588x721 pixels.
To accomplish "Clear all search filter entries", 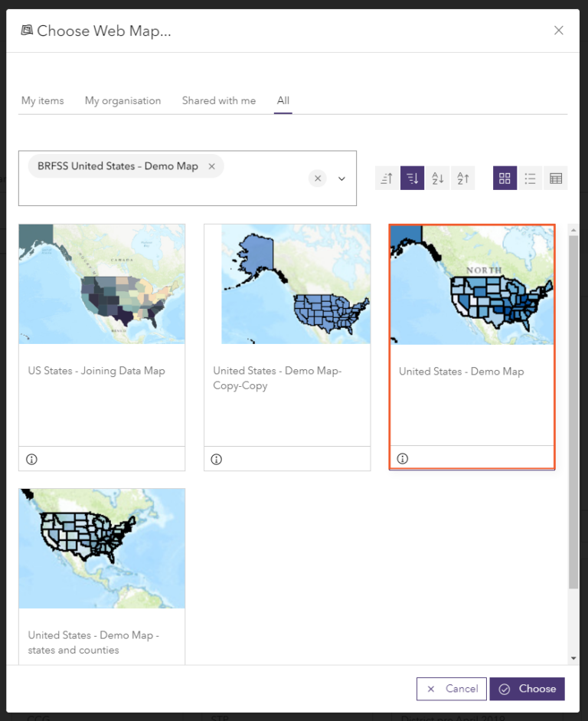I will coord(318,179).
